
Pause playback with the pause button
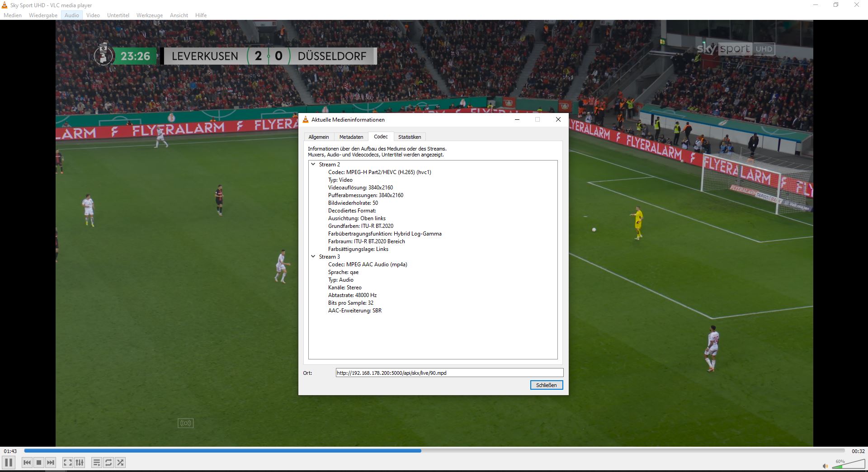(x=9, y=463)
